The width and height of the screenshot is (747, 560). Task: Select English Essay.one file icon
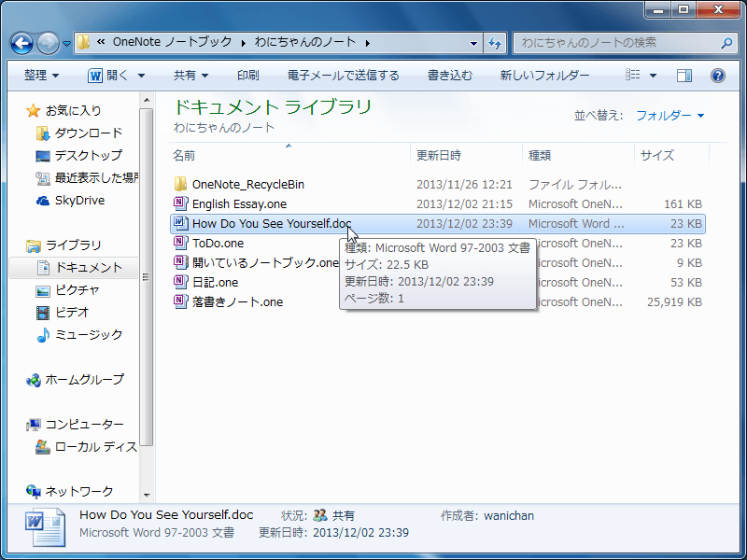180,203
